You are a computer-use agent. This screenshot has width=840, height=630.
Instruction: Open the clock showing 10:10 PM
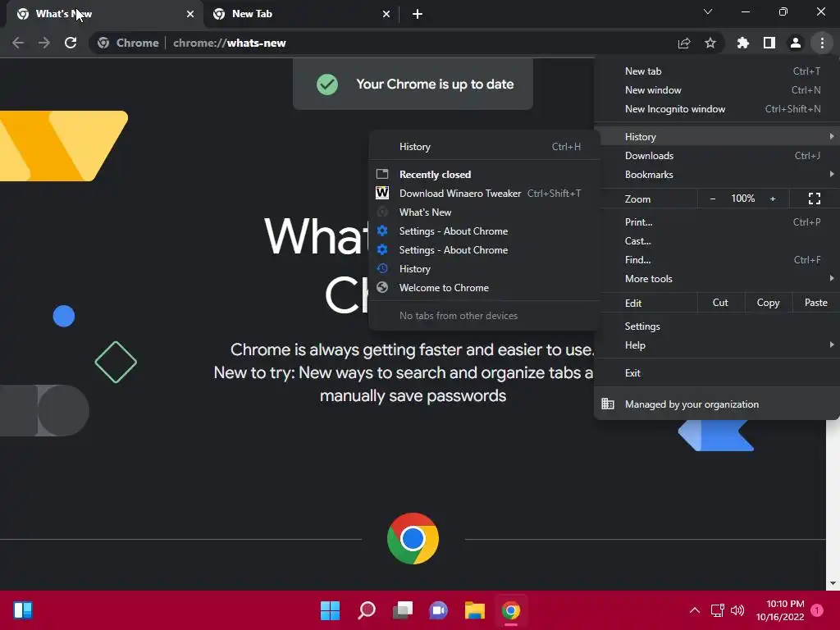tap(781, 610)
